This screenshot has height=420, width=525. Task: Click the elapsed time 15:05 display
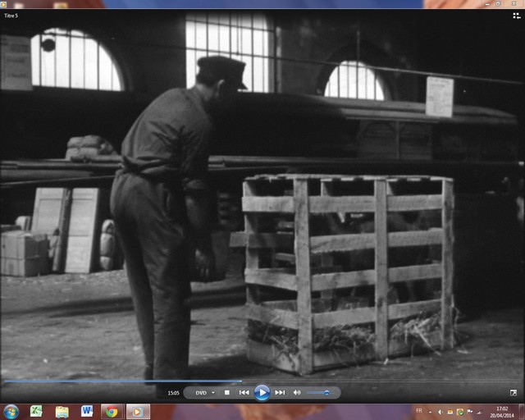[x=174, y=393]
